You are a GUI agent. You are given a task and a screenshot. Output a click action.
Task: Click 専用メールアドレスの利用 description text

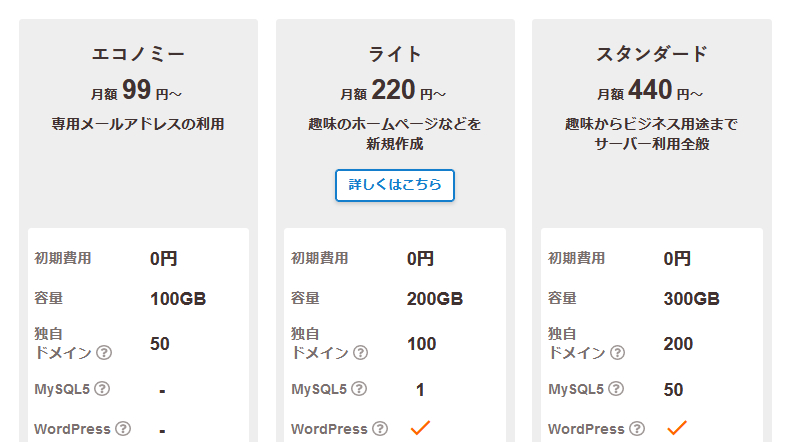(x=138, y=125)
